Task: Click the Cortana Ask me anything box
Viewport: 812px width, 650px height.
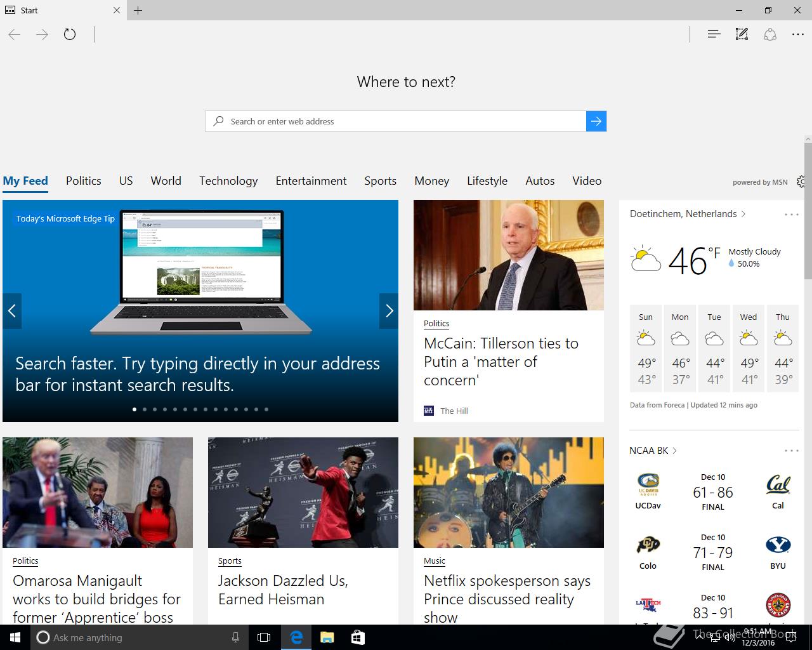Action: (140, 637)
